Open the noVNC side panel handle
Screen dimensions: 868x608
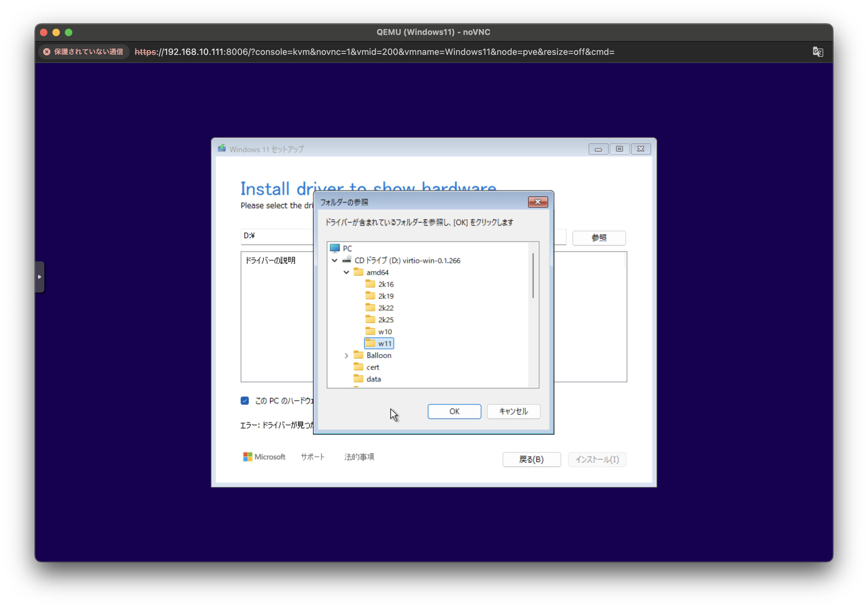[40, 277]
